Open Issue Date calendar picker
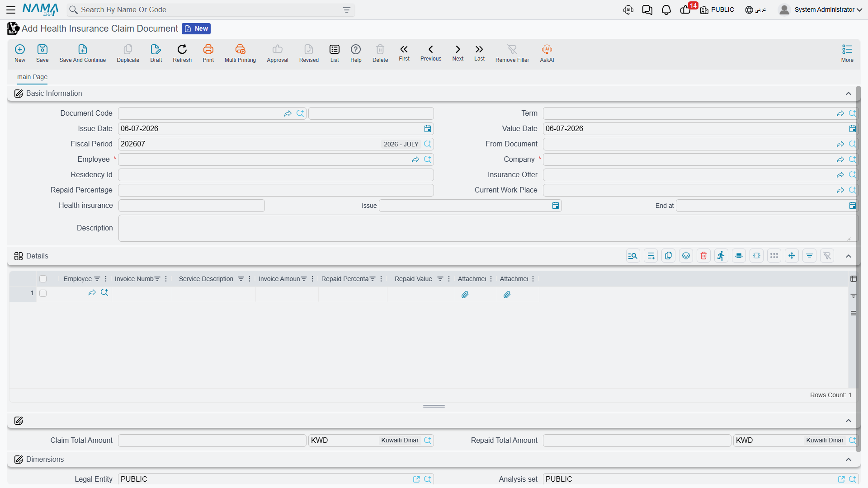 428,129
